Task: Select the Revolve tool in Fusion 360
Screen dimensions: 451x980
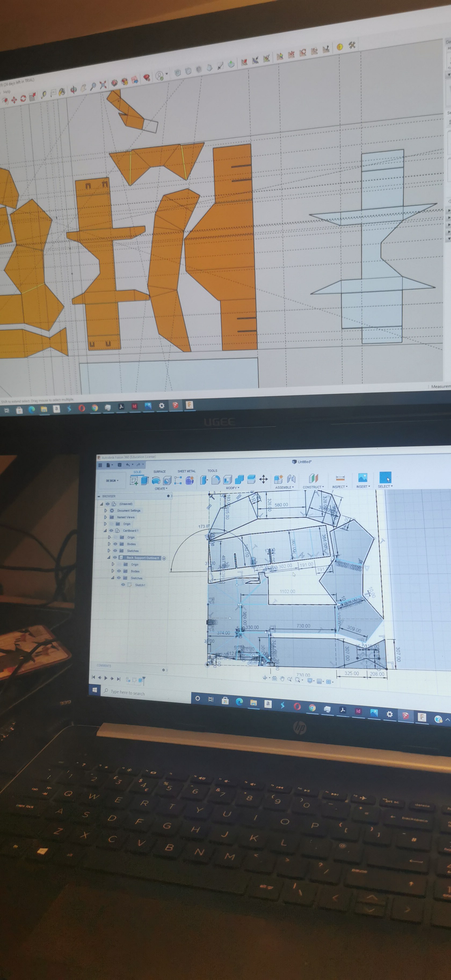Action: pyautogui.click(x=156, y=481)
